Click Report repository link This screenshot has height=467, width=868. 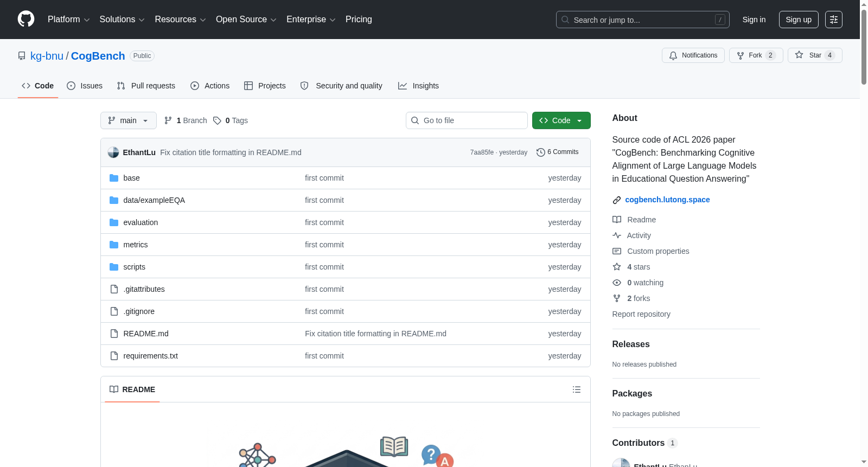coord(641,314)
